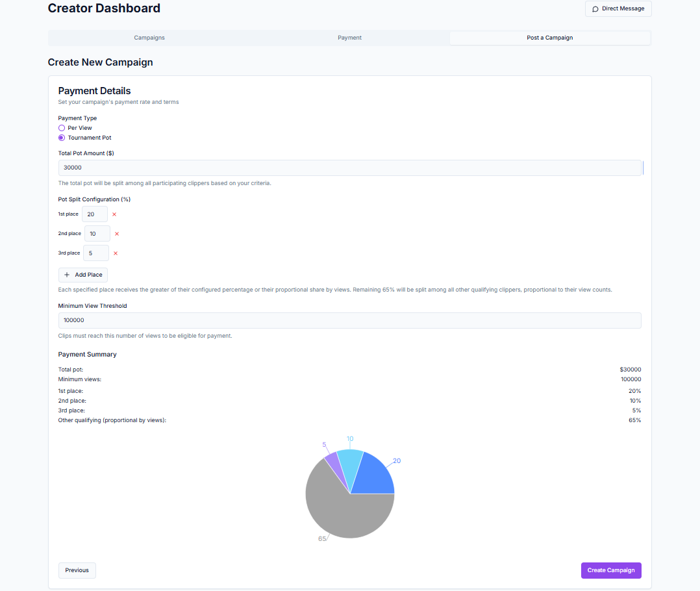Delete the 2nd place red X
The height and width of the screenshot is (591, 700).
(x=117, y=234)
